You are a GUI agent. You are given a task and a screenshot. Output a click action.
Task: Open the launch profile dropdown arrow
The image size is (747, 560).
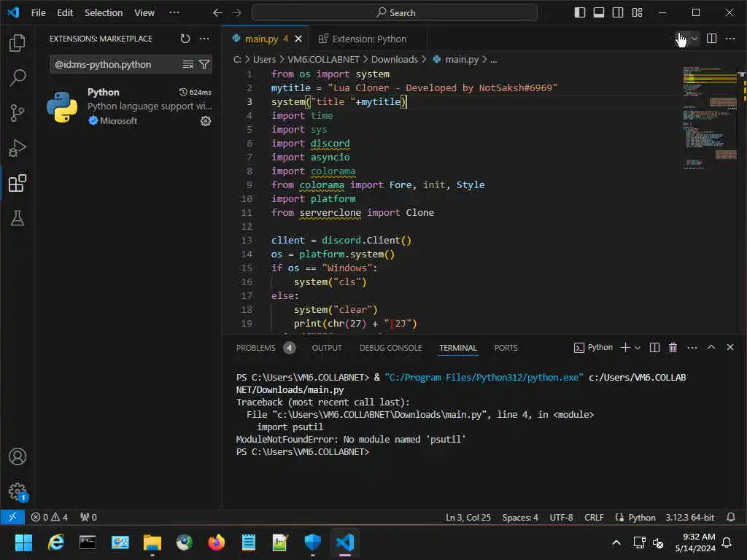[638, 348]
